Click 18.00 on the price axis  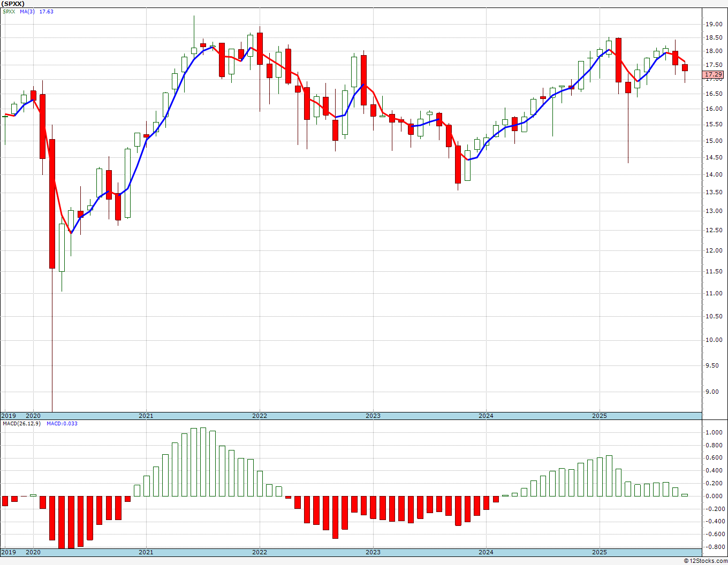713,51
